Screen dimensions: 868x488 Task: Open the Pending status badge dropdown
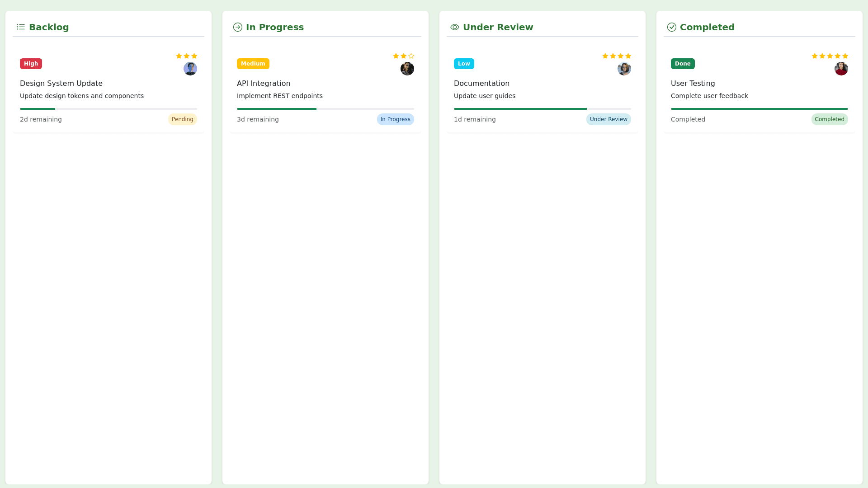click(x=182, y=119)
